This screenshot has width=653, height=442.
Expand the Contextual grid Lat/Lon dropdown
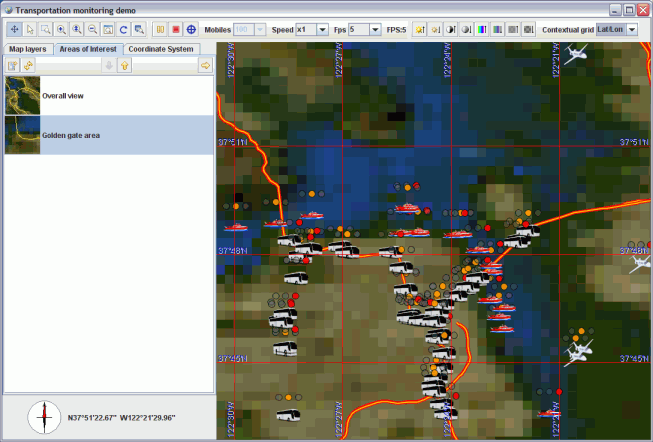(632, 30)
